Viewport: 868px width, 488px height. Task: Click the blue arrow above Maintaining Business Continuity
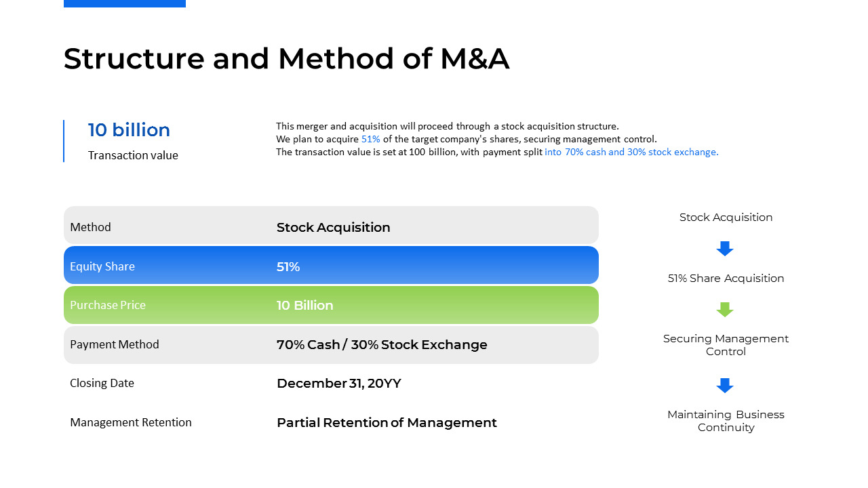[725, 385]
